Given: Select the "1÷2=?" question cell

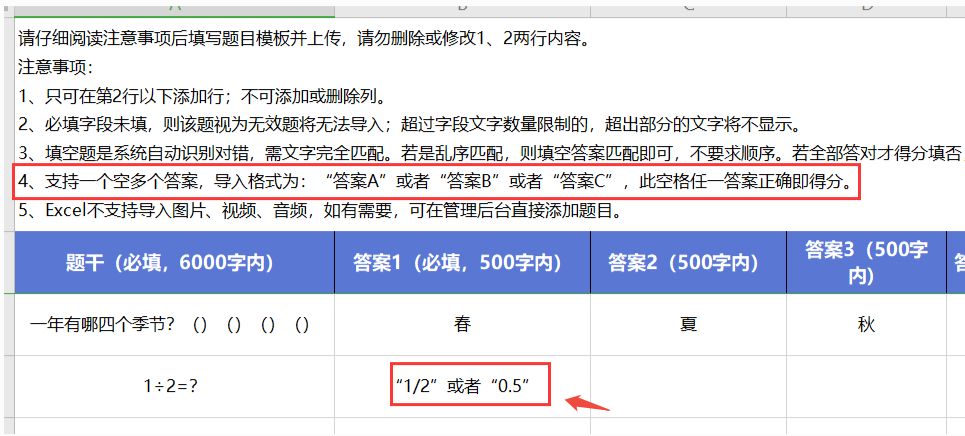Looking at the screenshot, I should [x=175, y=385].
